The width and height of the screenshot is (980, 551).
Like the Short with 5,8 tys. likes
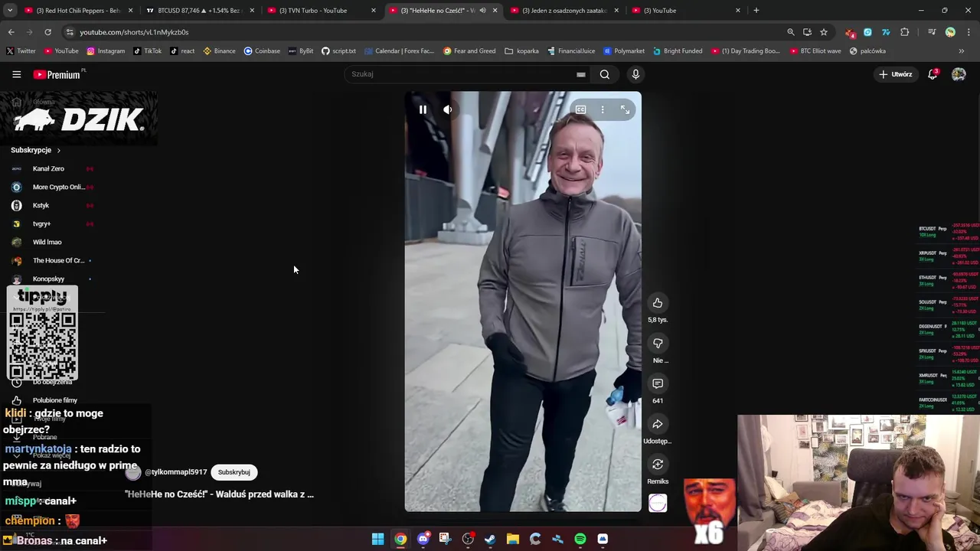pyautogui.click(x=658, y=303)
